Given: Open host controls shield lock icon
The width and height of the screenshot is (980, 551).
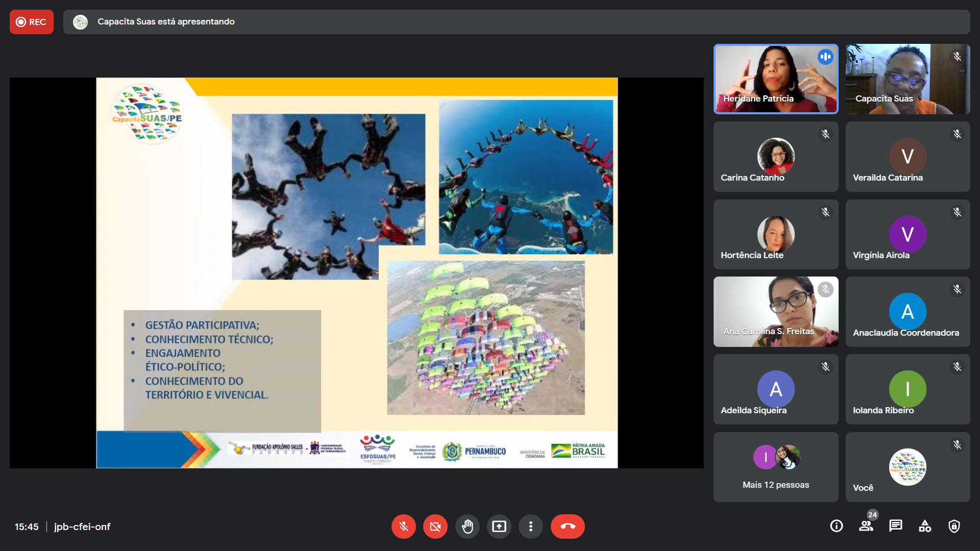Looking at the screenshot, I should pos(954,526).
